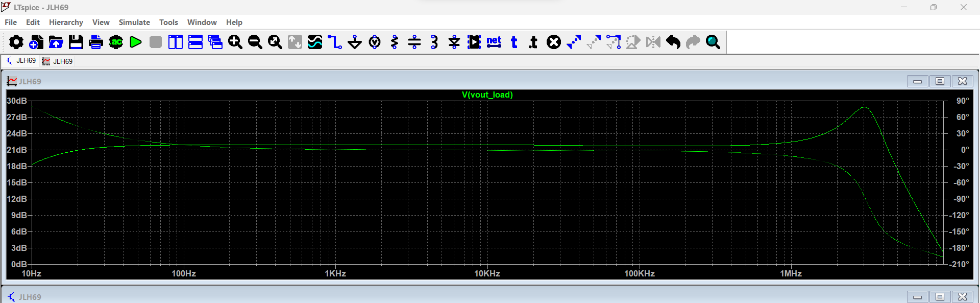This screenshot has height=303, width=980.
Task: Add a net label
Action: click(494, 42)
